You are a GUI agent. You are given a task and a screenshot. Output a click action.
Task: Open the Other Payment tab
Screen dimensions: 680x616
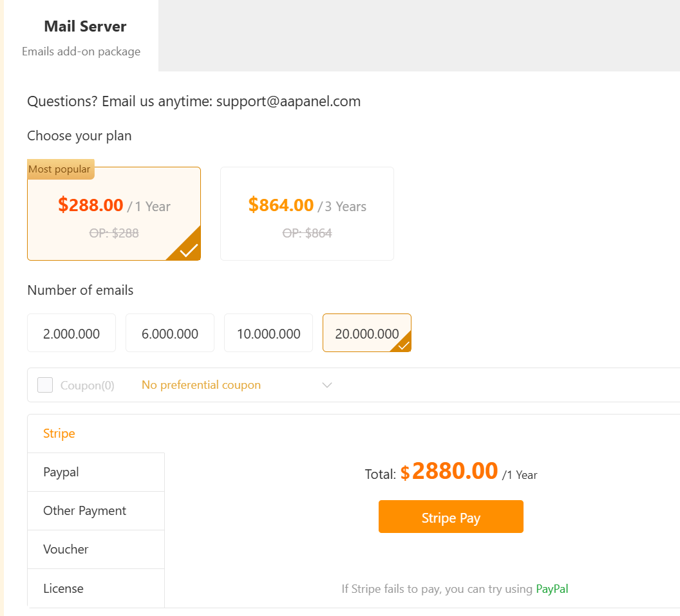pos(84,510)
